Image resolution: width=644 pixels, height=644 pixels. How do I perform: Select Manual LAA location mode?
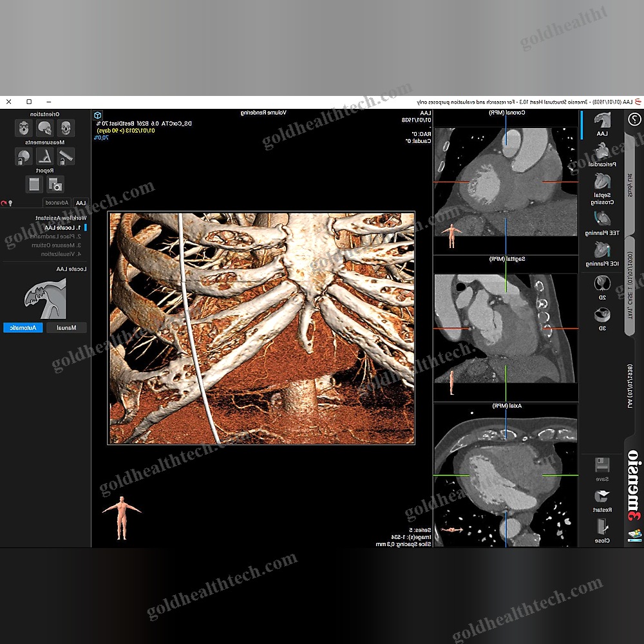pyautogui.click(x=66, y=328)
